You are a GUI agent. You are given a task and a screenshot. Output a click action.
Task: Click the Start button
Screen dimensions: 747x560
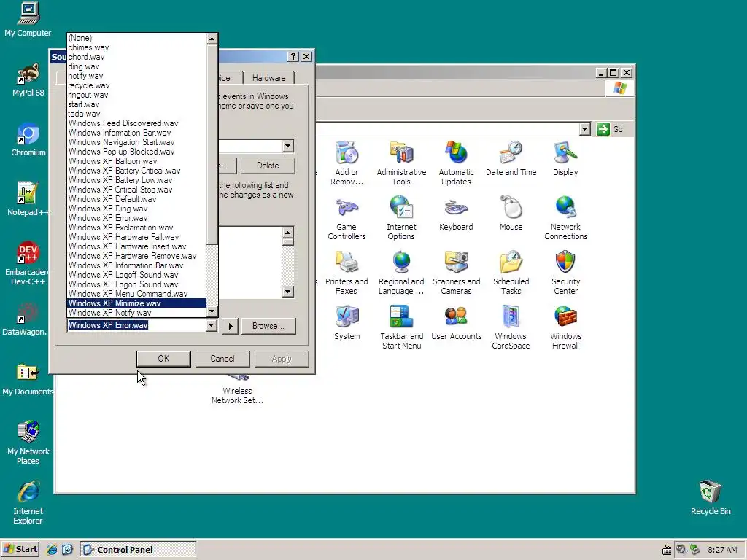20,549
